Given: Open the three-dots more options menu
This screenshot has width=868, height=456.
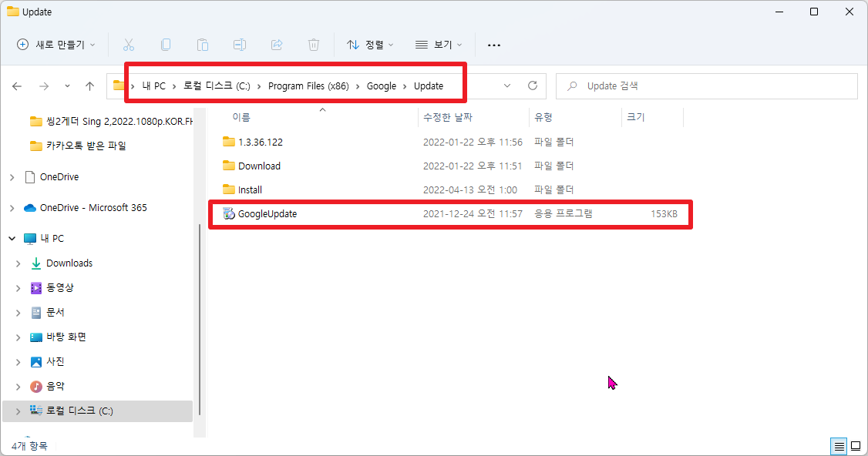Looking at the screenshot, I should [494, 45].
